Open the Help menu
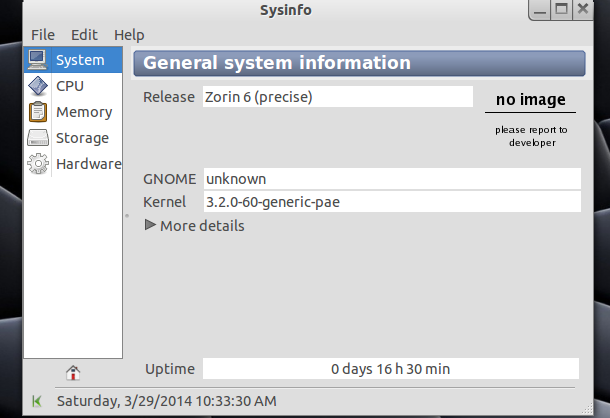The height and width of the screenshot is (418, 610). point(129,35)
